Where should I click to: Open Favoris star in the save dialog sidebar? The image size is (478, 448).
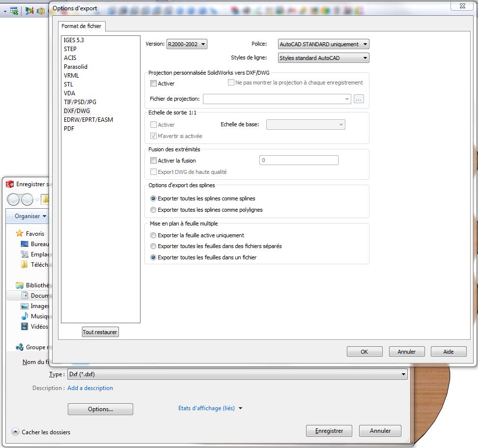coord(20,233)
